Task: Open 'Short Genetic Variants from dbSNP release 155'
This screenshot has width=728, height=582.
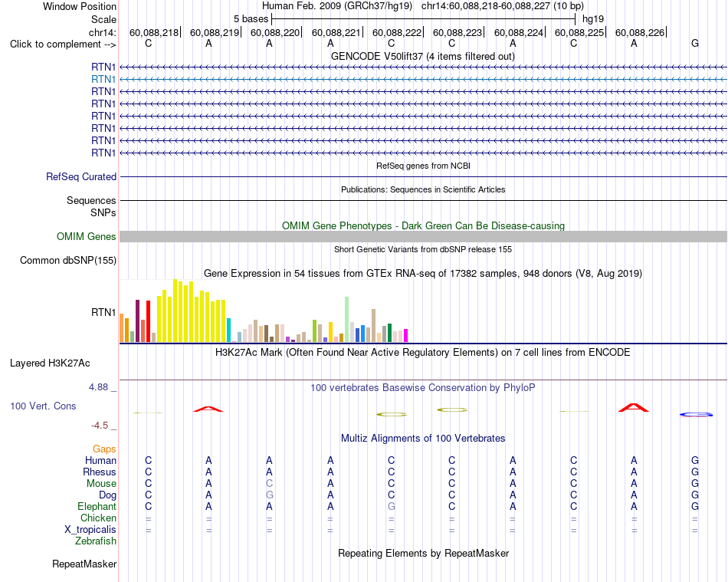Action: 423,249
